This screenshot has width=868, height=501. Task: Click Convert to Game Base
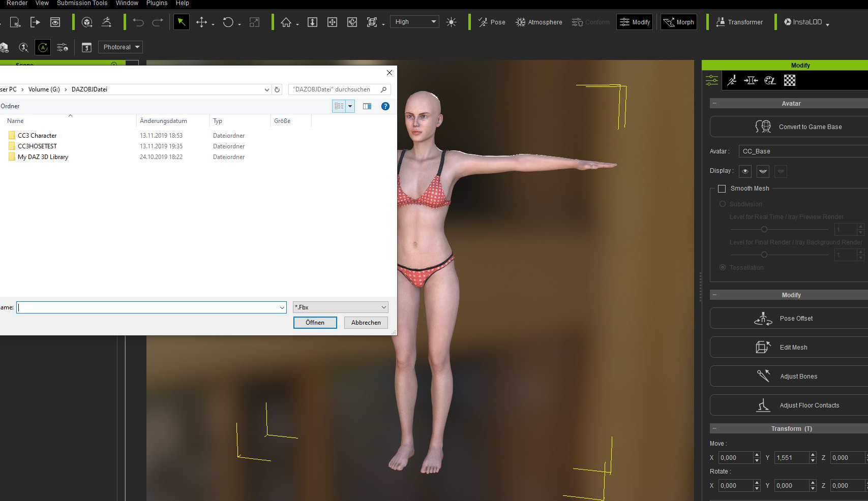point(789,127)
